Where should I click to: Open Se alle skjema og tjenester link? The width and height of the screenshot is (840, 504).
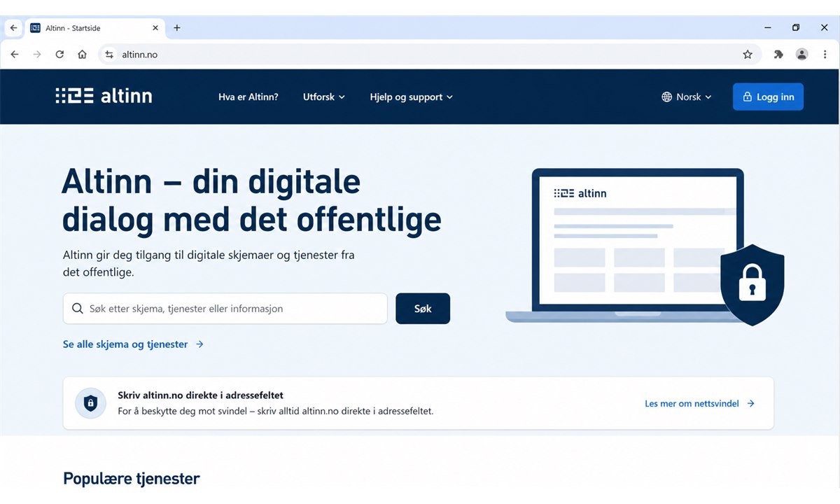[x=133, y=344]
